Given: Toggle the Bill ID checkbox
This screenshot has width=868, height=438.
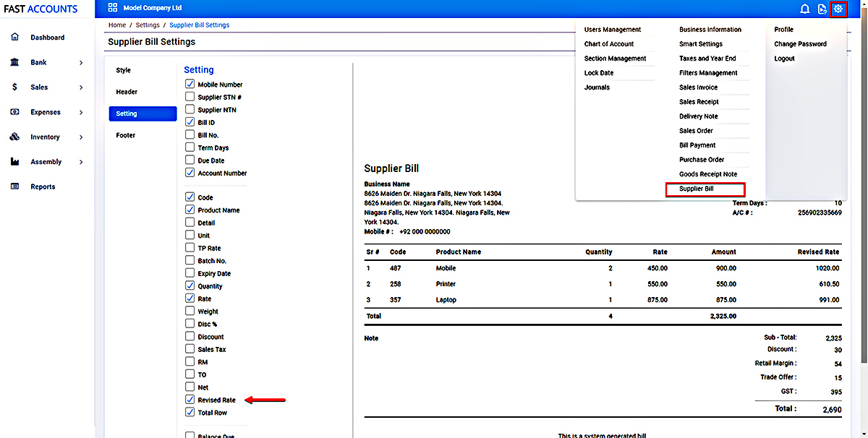Looking at the screenshot, I should (190, 122).
